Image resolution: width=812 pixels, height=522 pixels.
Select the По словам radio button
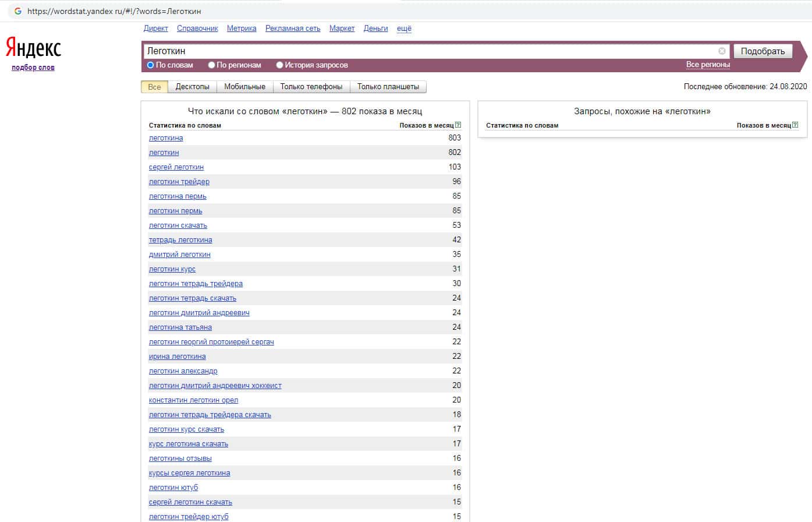coord(151,65)
